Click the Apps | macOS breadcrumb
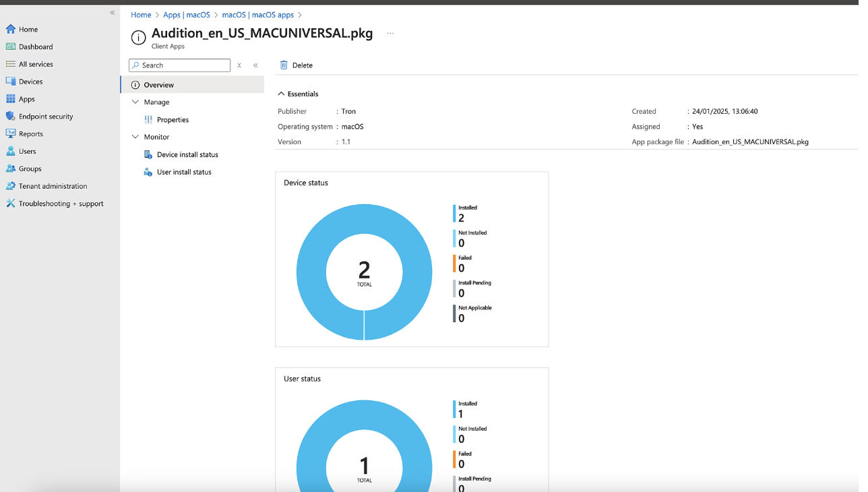868x492 pixels. 187,14
